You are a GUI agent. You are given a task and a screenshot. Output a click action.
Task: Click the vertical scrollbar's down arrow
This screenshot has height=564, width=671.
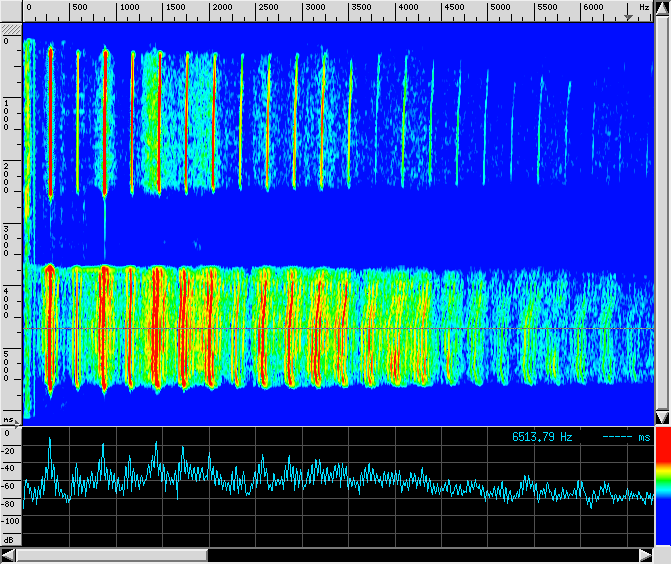[662, 416]
